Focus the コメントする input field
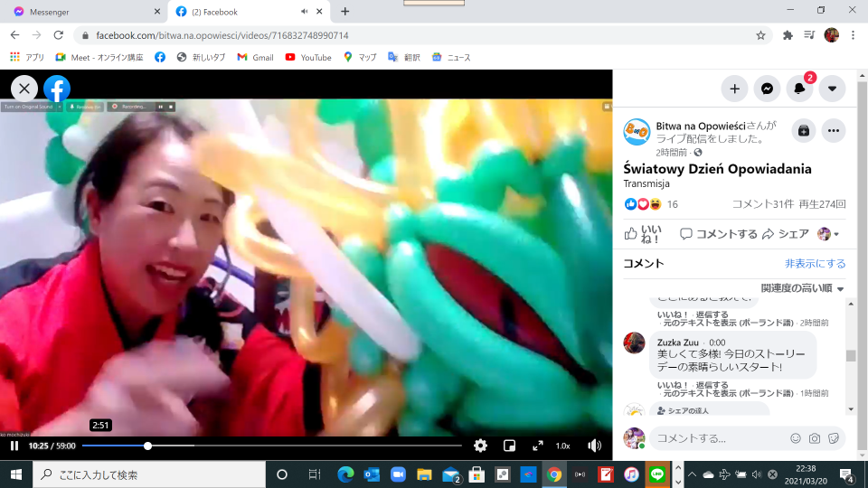The image size is (868, 488). tap(720, 438)
